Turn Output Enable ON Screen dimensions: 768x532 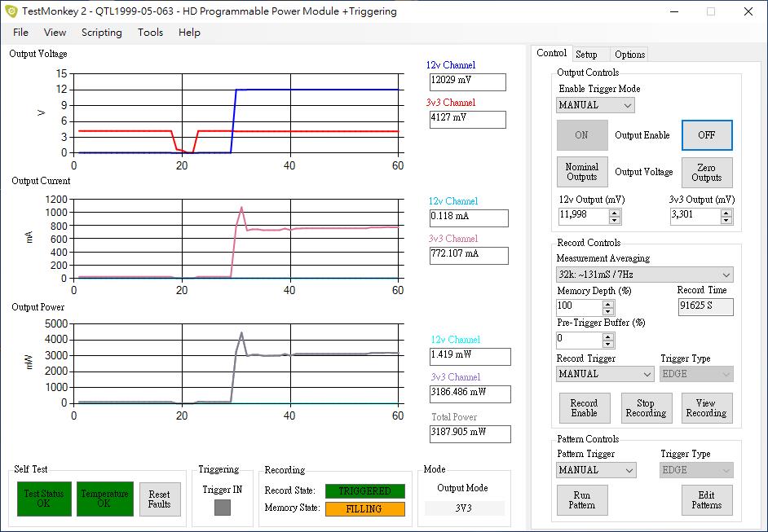(582, 135)
